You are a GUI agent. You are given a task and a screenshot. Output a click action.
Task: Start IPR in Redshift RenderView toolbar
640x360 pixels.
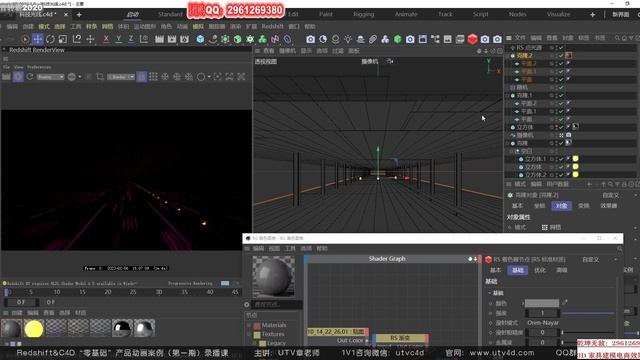(18, 77)
